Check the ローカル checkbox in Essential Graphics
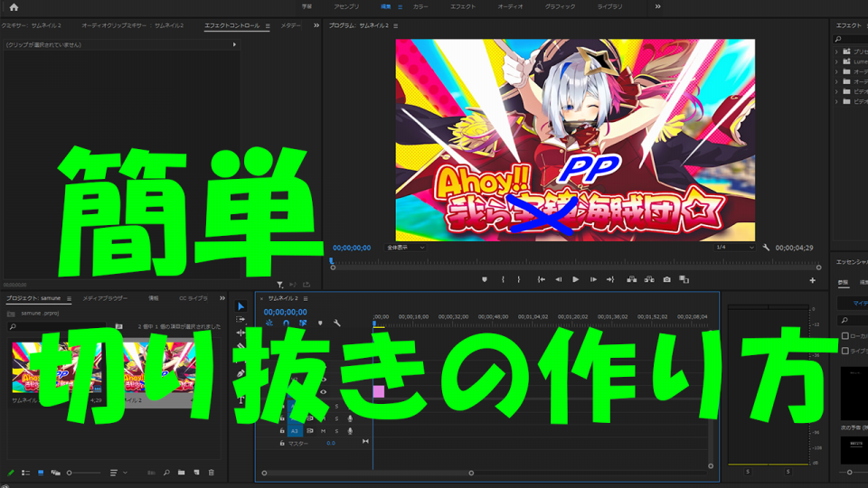Screen dimensions: 868x488 click(x=845, y=336)
